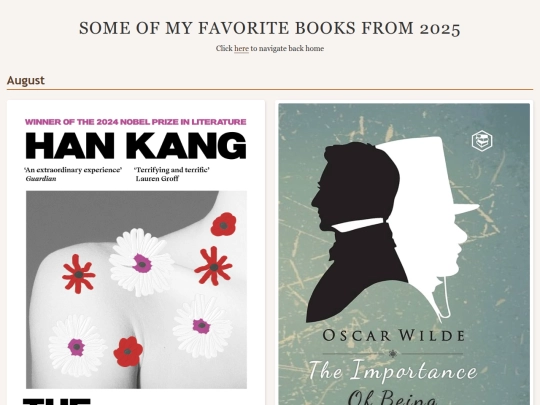This screenshot has width=540, height=405.
Task: Click the large white daisy with purple center at top
Action: tap(141, 262)
